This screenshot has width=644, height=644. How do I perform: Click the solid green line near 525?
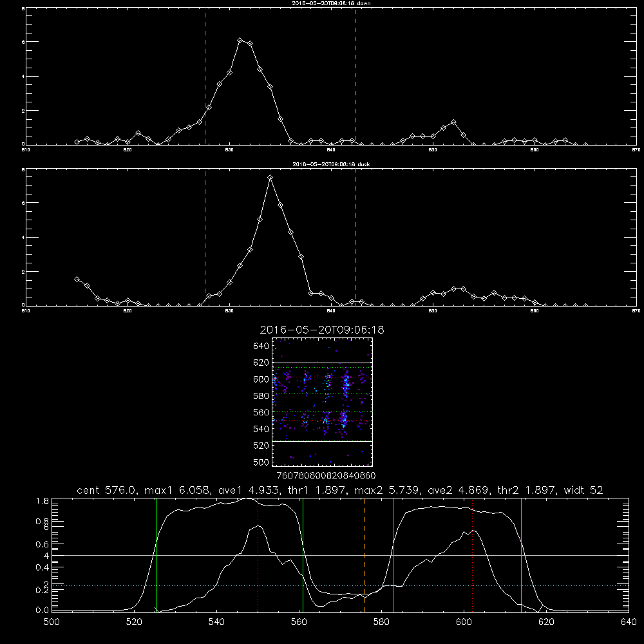pyautogui.click(x=156, y=555)
